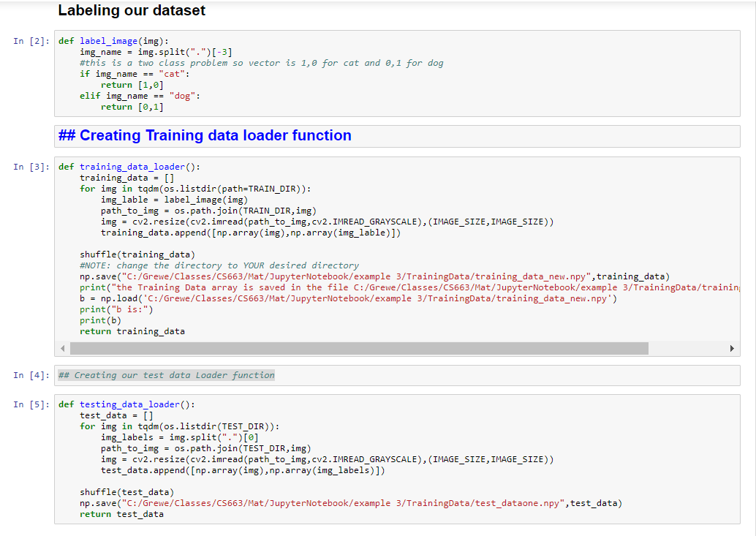Select the In [3] cell prompt
The width and height of the screenshot is (756, 536).
pos(31,167)
